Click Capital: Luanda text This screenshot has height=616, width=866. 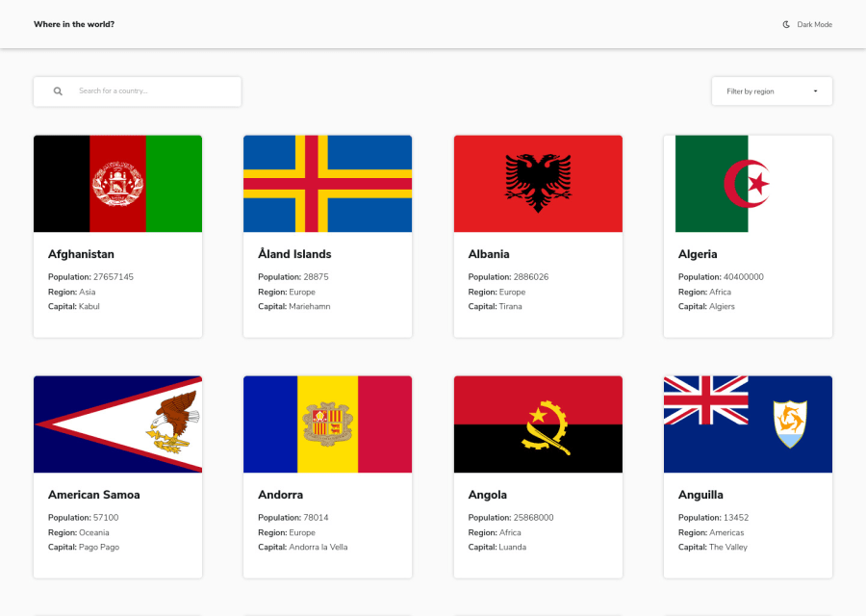497,547
